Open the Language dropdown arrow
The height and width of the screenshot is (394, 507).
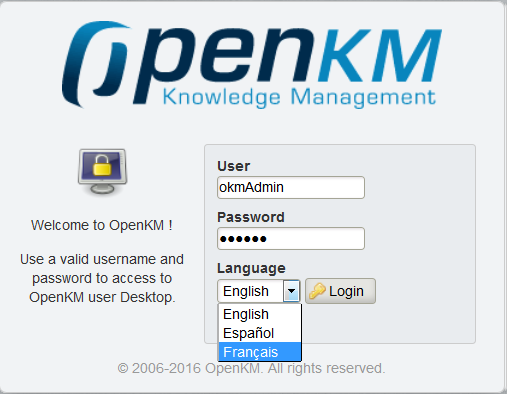[x=292, y=291]
